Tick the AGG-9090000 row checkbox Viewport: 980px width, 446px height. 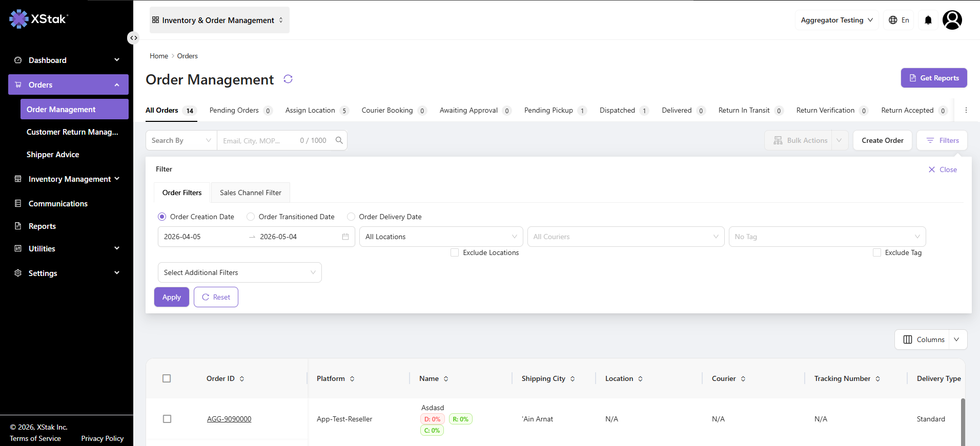click(x=167, y=419)
